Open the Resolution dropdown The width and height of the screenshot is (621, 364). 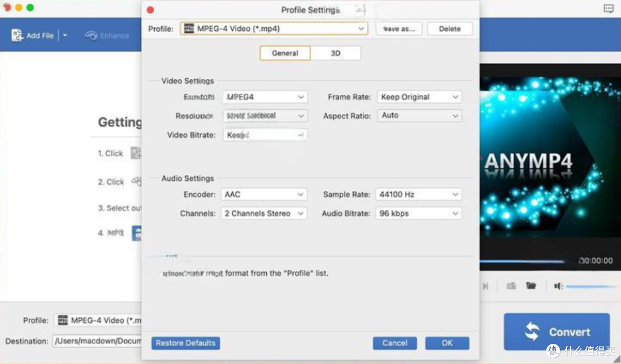click(x=265, y=116)
